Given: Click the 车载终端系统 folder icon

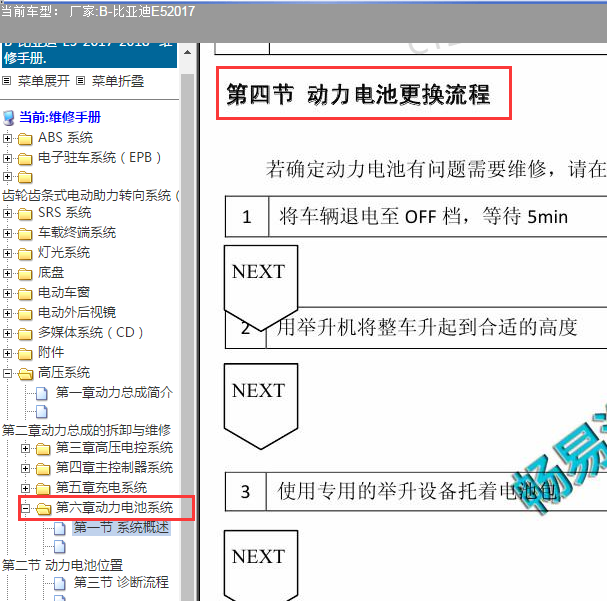Looking at the screenshot, I should coord(25,234).
